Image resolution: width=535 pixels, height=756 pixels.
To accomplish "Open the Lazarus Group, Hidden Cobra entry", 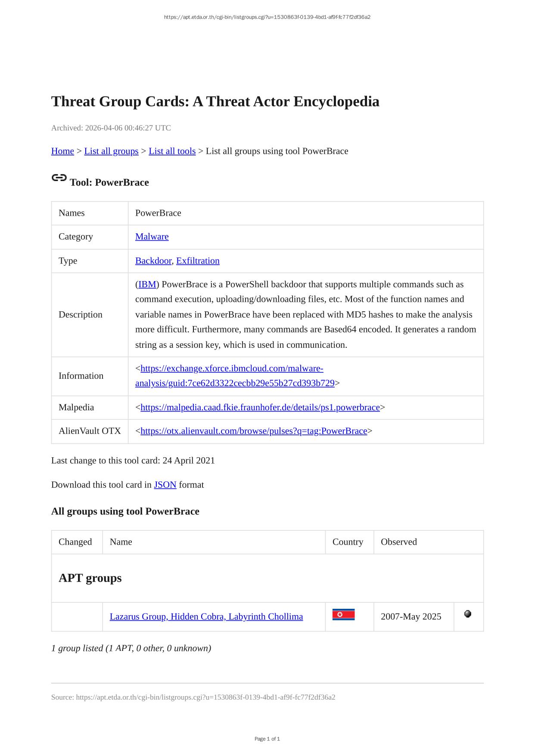I will (x=206, y=617).
